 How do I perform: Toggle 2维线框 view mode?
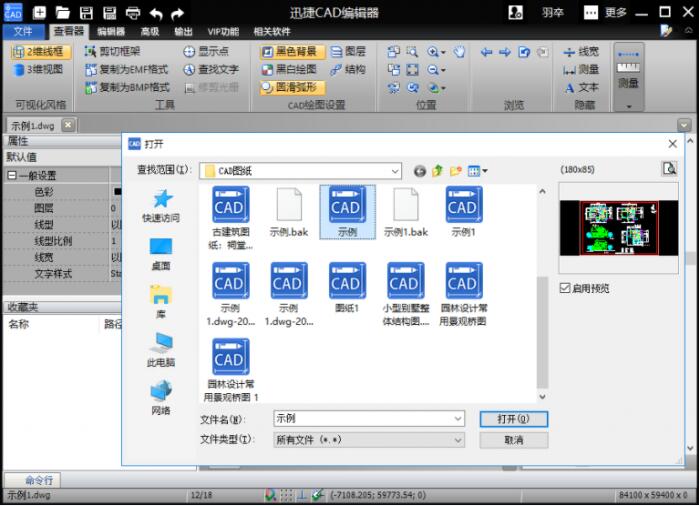coord(41,51)
